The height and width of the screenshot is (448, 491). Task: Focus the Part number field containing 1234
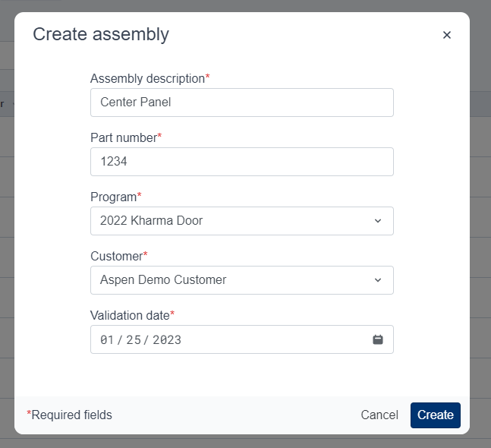(x=242, y=162)
